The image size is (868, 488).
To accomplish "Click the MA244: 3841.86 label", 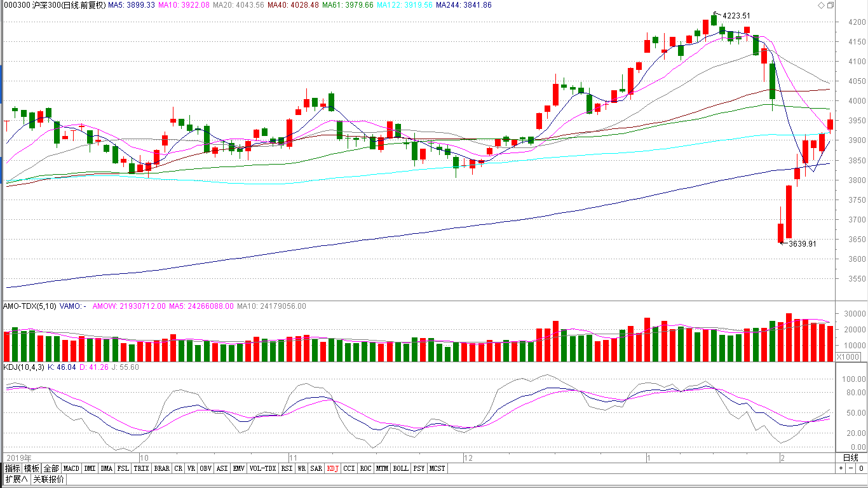I will pos(464,5).
